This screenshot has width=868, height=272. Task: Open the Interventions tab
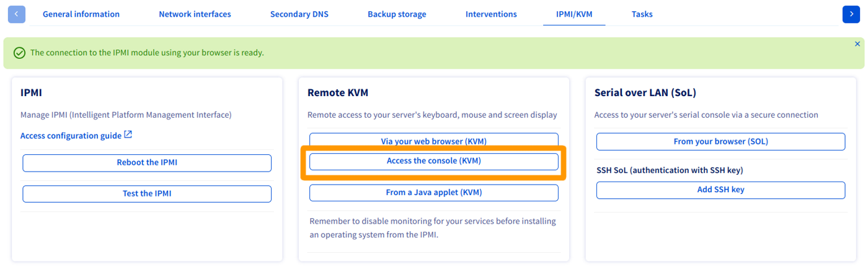[x=491, y=14]
